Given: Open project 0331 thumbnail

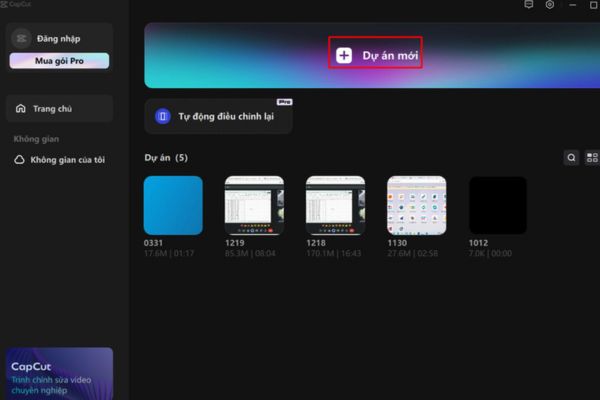Looking at the screenshot, I should pos(173,205).
